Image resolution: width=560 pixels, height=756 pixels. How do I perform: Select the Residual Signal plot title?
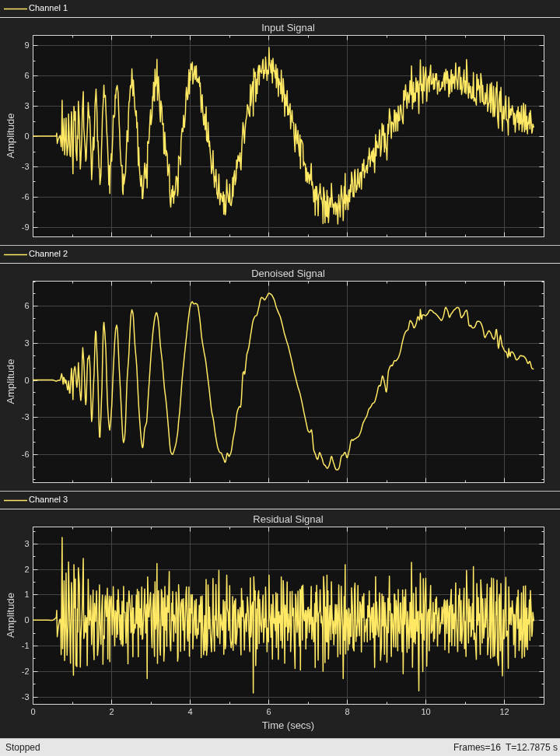[x=288, y=520]
